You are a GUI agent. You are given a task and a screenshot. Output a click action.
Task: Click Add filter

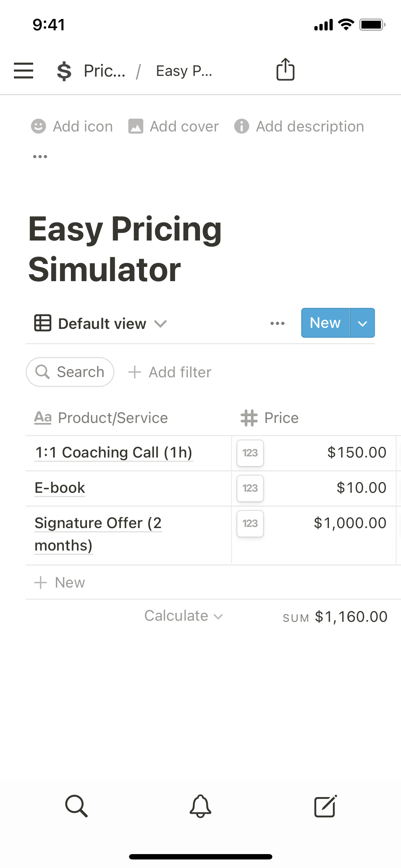pyautogui.click(x=170, y=372)
